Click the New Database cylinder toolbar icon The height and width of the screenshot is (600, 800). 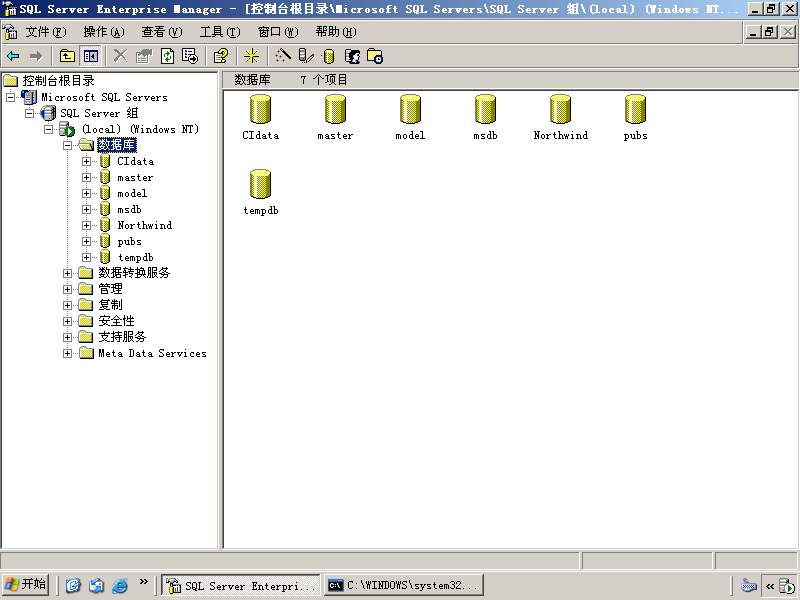[x=329, y=56]
